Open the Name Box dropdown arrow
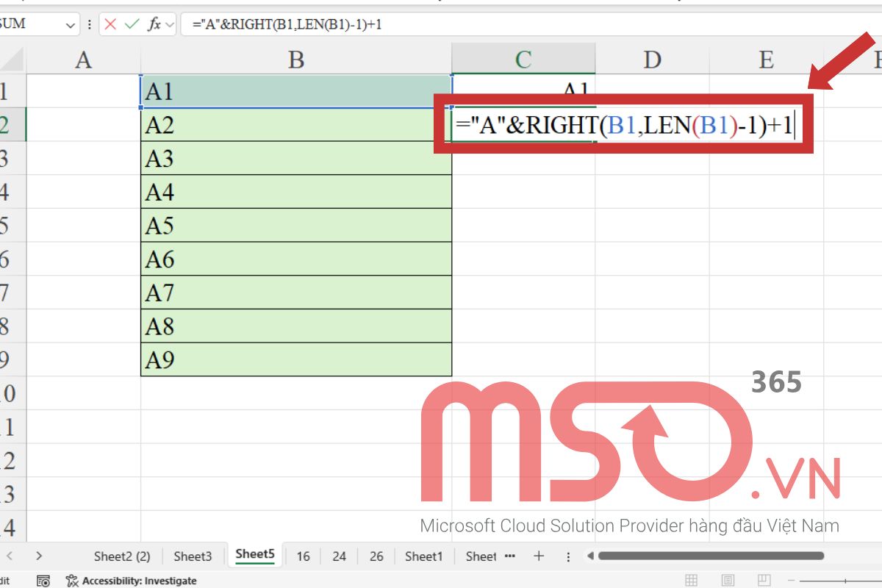882x588 pixels. click(x=71, y=24)
